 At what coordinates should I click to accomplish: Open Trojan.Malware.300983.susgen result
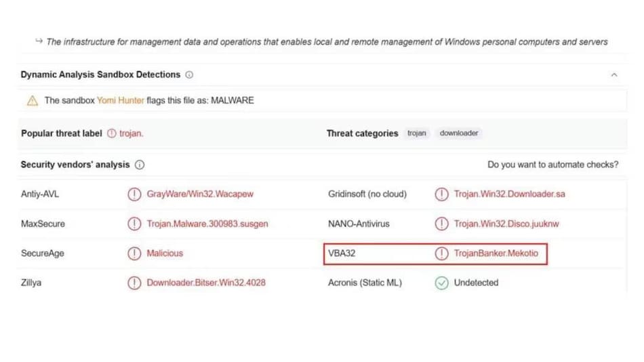[x=207, y=224]
